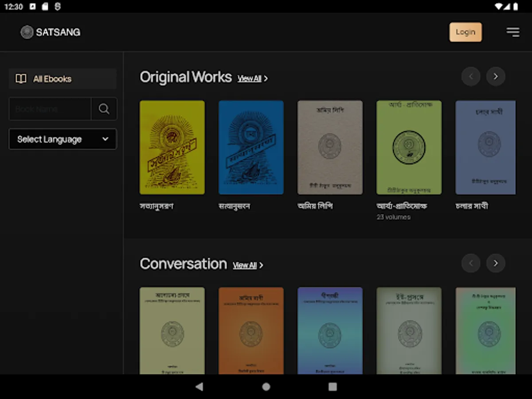
Task: Go back in Conversation carousel
Action: tap(471, 263)
